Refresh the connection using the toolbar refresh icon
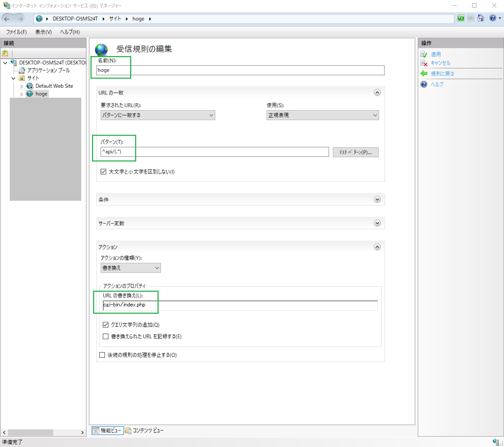The width and height of the screenshot is (504, 447). (x=461, y=18)
